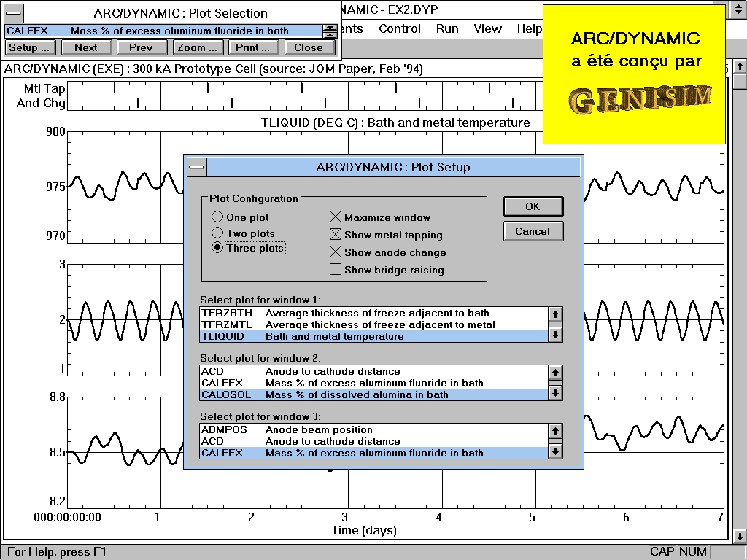The height and width of the screenshot is (560, 747).
Task: Open the Run menu
Action: point(447,29)
